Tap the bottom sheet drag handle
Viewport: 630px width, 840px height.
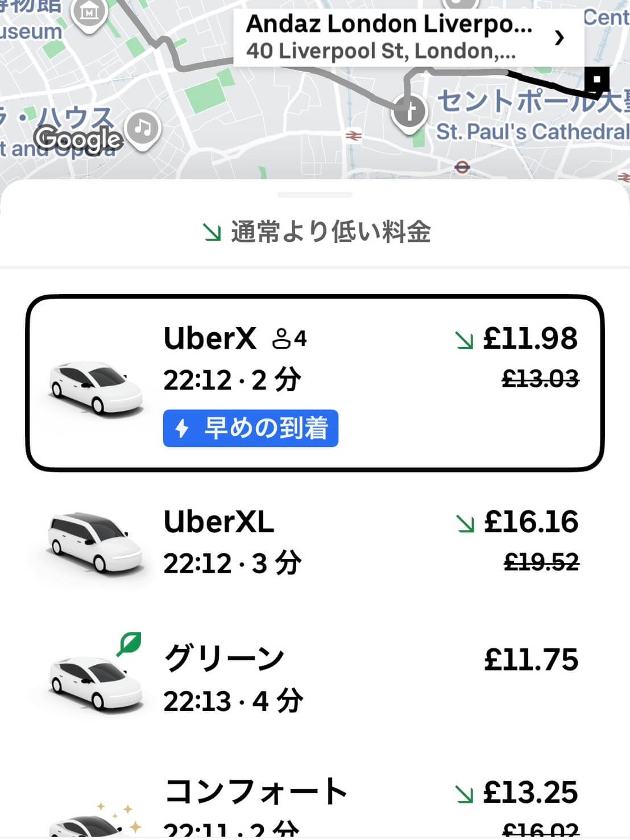(x=315, y=195)
